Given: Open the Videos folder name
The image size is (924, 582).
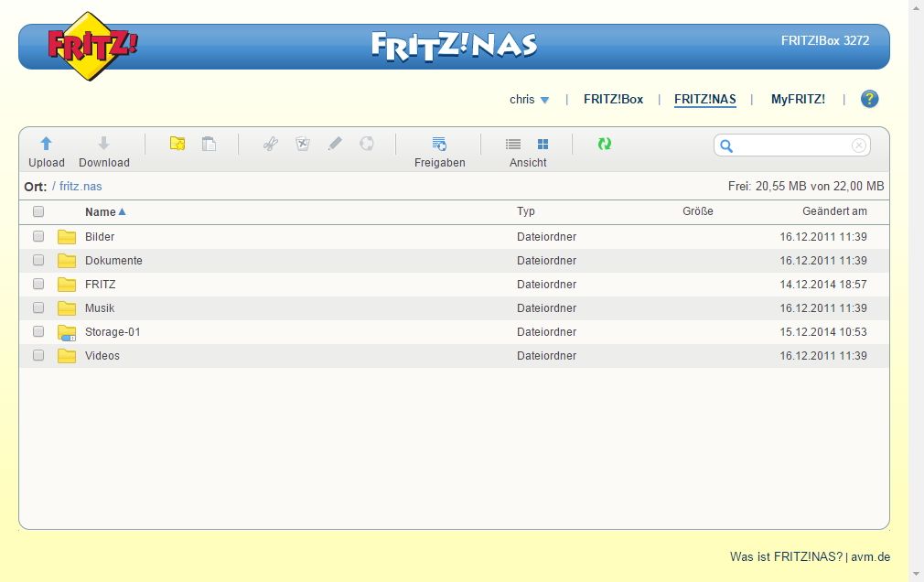Looking at the screenshot, I should coord(102,356).
